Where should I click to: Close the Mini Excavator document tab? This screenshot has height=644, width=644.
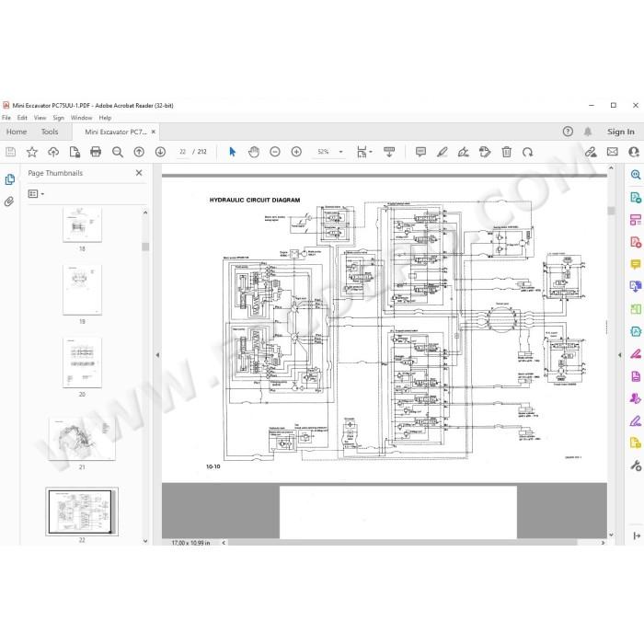pos(154,132)
